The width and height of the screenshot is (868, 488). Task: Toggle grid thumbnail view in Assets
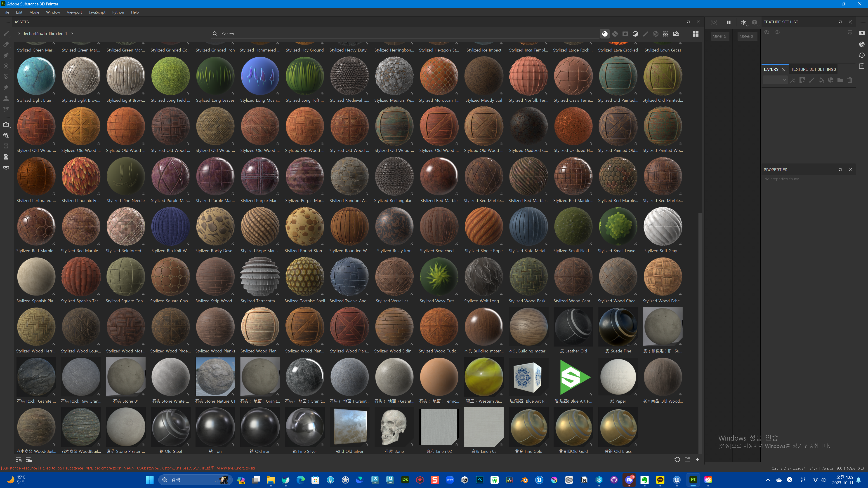pos(696,34)
